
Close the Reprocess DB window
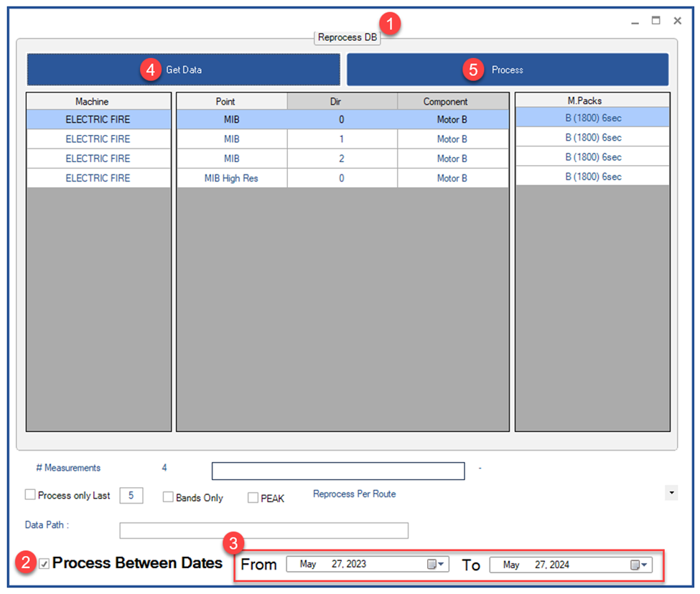pyautogui.click(x=677, y=21)
